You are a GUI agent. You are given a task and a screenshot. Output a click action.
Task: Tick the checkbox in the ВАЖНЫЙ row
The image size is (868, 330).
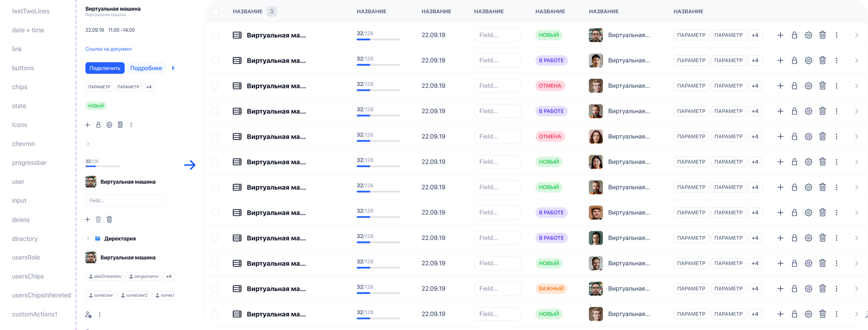pyautogui.click(x=215, y=289)
